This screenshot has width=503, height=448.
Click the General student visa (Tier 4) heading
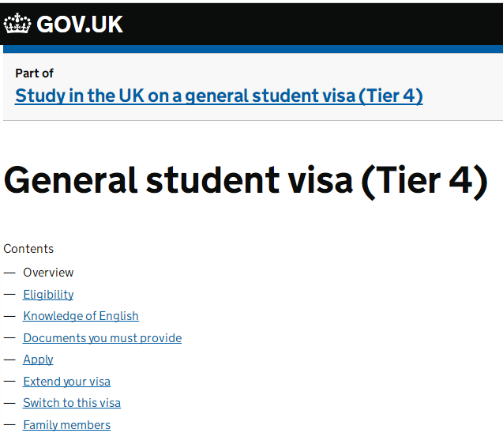tap(246, 180)
